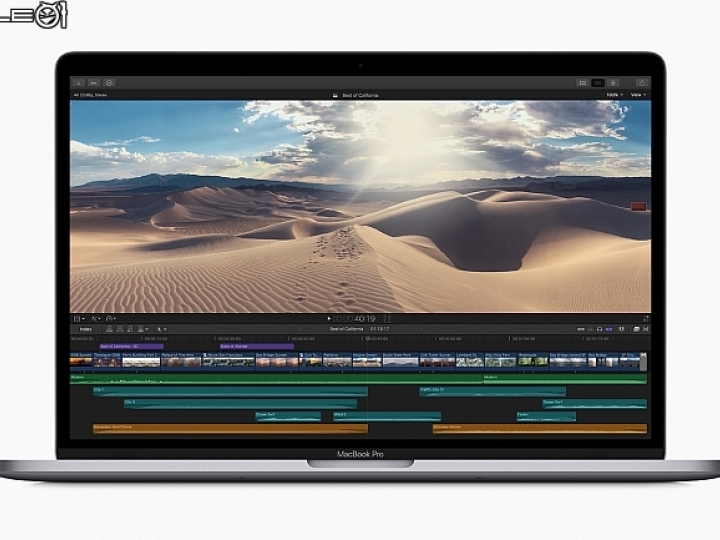Open the overwrite clip options dropdown

coord(143,329)
